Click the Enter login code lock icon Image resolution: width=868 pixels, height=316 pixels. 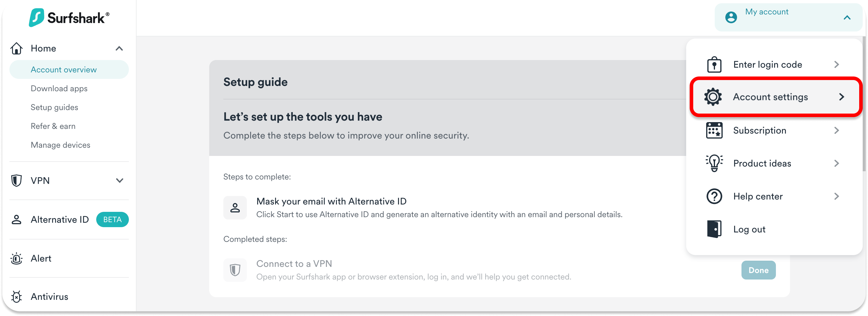pos(714,64)
